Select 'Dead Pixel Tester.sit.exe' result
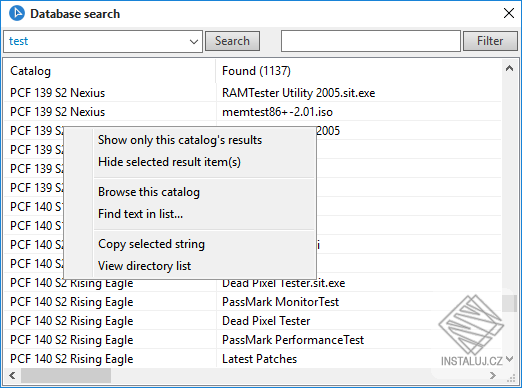 click(x=284, y=283)
